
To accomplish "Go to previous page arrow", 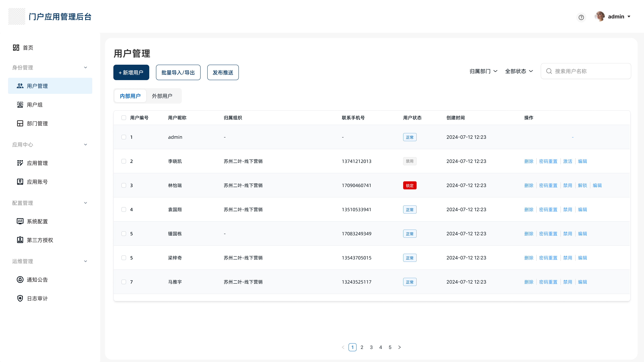I will (x=343, y=347).
